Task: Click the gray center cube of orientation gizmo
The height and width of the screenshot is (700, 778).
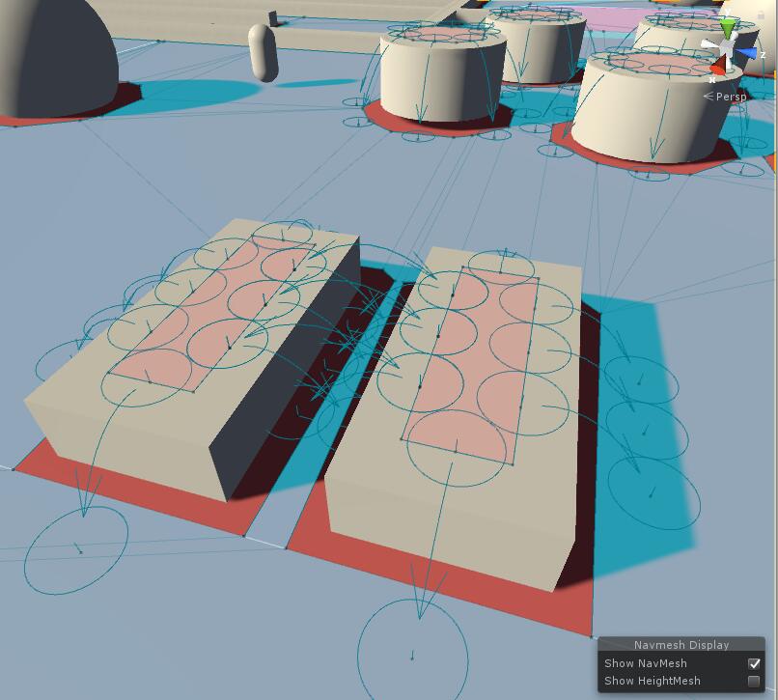Action: (728, 48)
